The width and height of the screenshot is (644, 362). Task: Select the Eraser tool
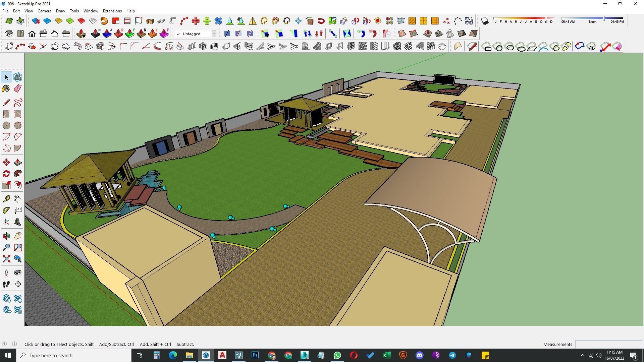pos(18,88)
